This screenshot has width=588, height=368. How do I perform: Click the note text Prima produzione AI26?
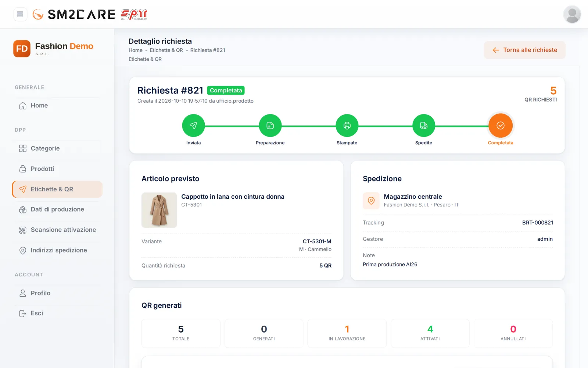point(390,265)
